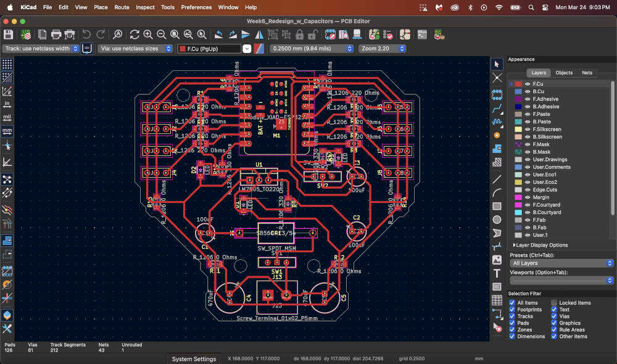The width and height of the screenshot is (617, 364).
Task: Click the B.Cu layer color swatch
Action: point(518,91)
